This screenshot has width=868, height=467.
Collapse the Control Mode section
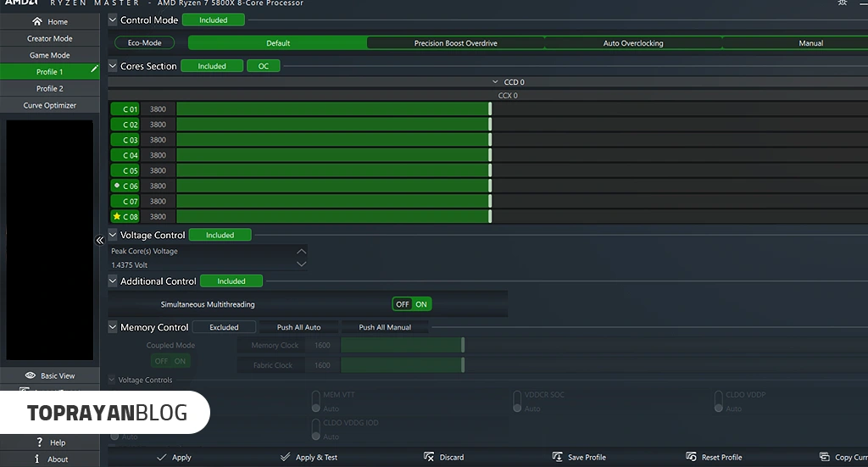tap(113, 20)
